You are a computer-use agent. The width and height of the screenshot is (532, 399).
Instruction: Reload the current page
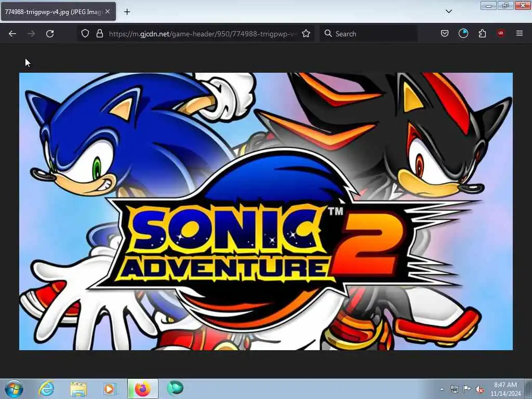50,34
